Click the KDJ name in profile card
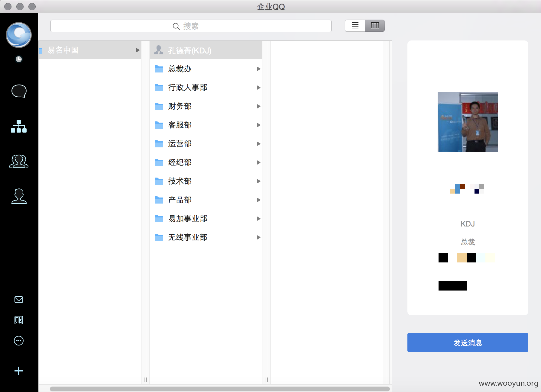This screenshot has width=541, height=392. pyautogui.click(x=468, y=224)
